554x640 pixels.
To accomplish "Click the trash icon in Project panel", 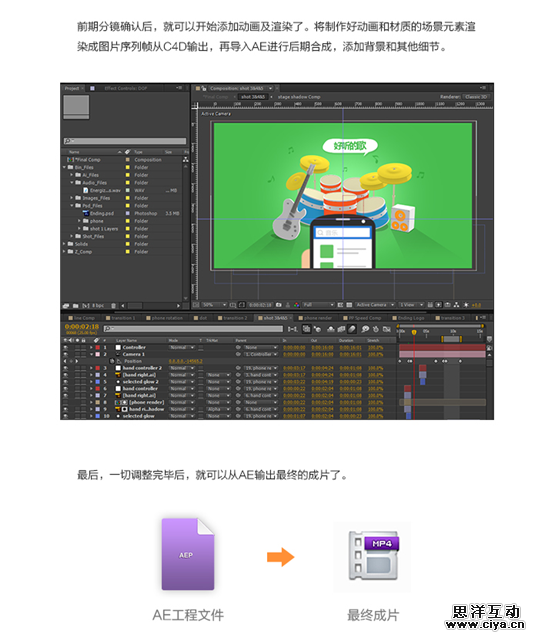I will pos(113,305).
